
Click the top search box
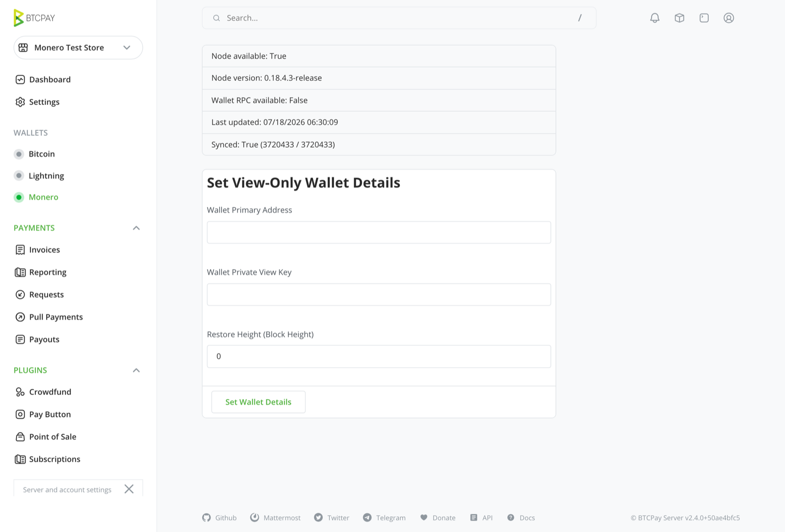(x=399, y=18)
